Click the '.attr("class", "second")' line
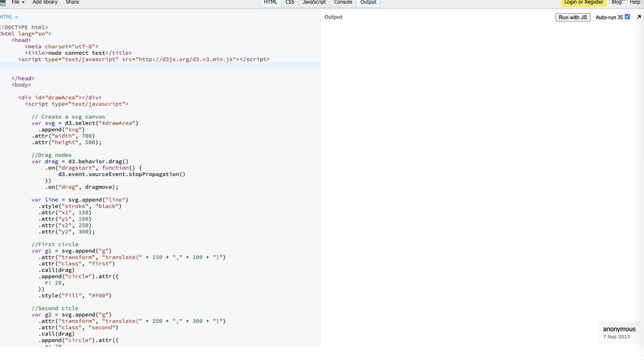This screenshot has width=644, height=360. pyautogui.click(x=78, y=327)
